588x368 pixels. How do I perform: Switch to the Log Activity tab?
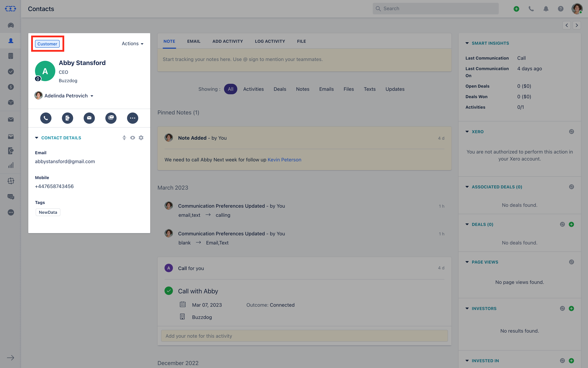(270, 41)
